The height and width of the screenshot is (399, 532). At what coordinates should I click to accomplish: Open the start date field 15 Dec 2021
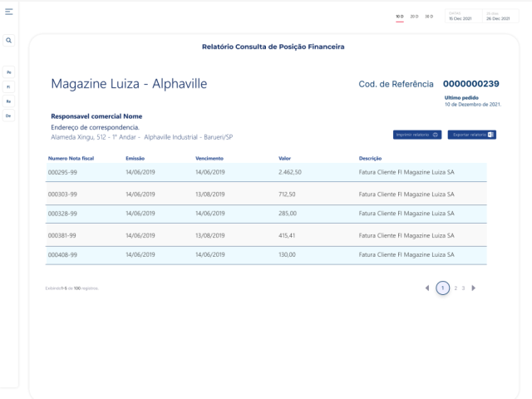tap(464, 17)
